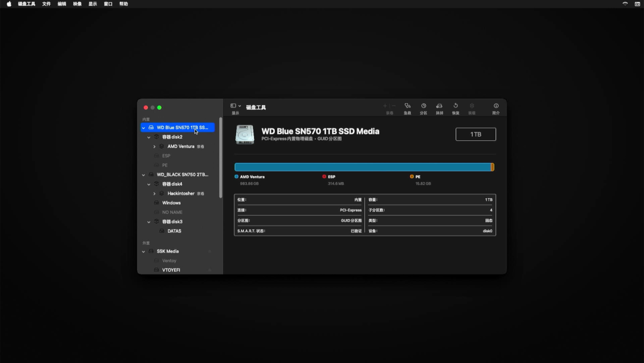The image size is (644, 363).
Task: Open the 映像 menu
Action: [77, 4]
